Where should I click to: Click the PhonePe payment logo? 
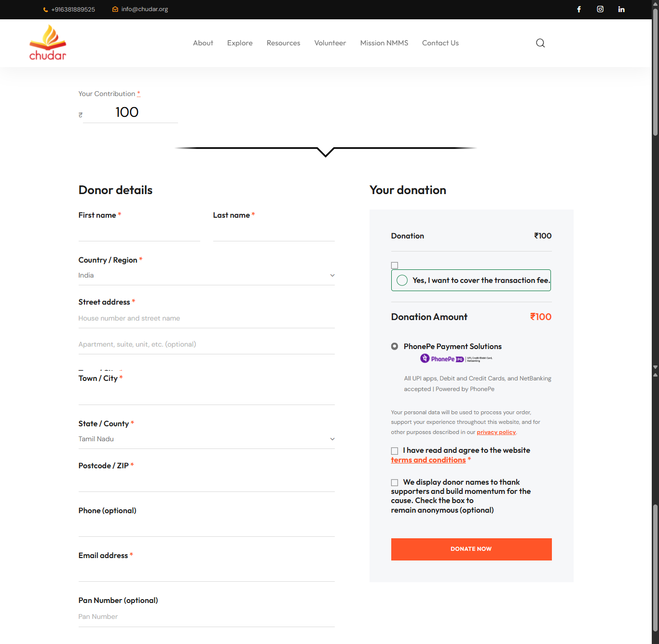click(x=456, y=359)
